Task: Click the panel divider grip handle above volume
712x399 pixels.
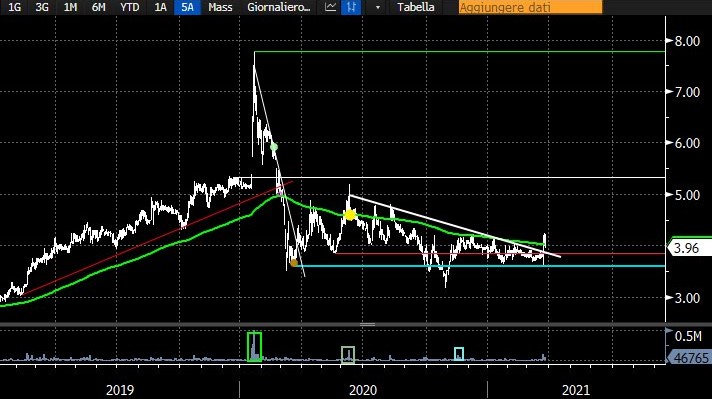Action: tap(367, 325)
